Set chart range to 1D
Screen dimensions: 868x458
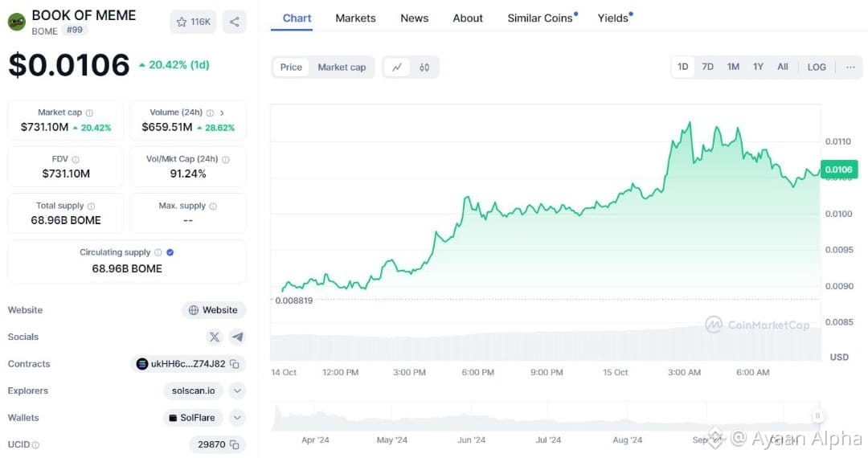point(683,67)
